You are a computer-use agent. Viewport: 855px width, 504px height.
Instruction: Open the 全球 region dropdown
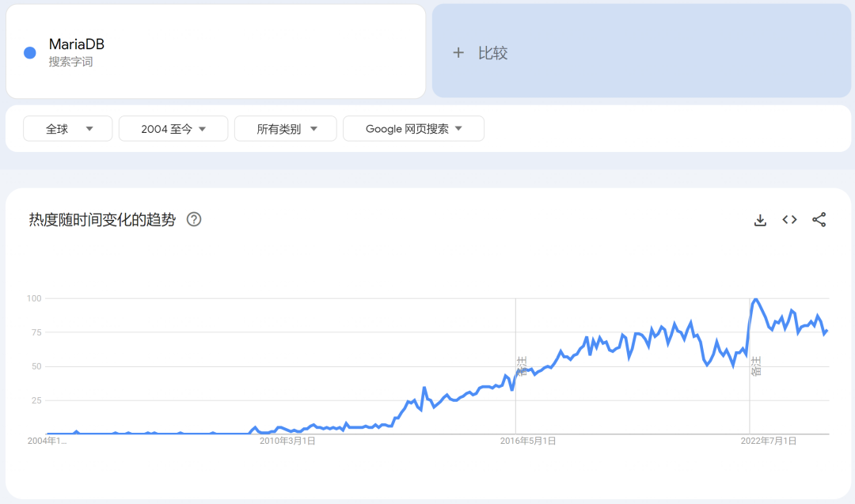67,129
